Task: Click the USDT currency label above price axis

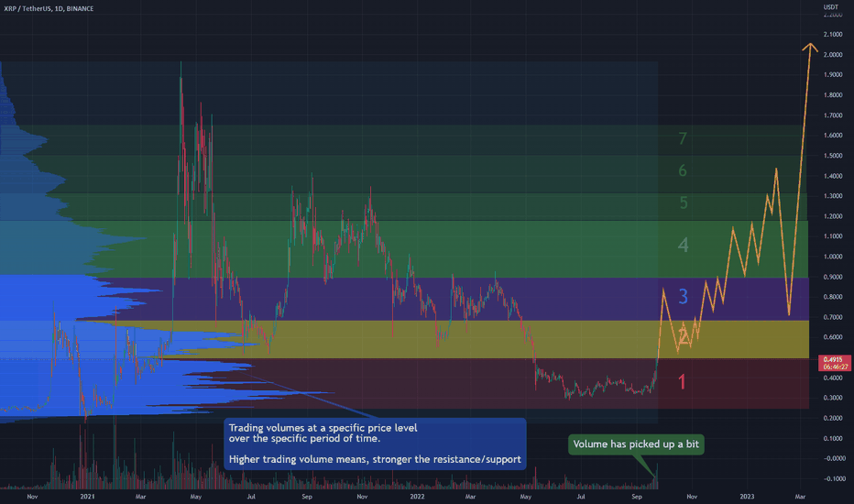Action: (x=830, y=7)
